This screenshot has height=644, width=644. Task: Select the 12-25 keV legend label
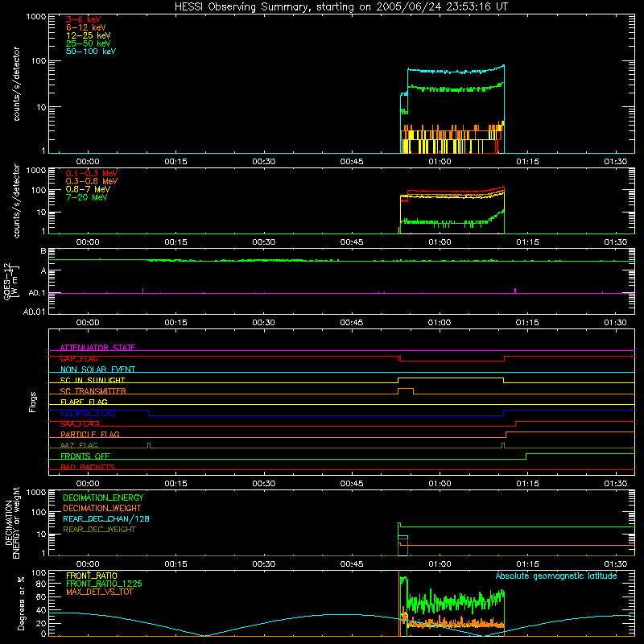(89, 35)
